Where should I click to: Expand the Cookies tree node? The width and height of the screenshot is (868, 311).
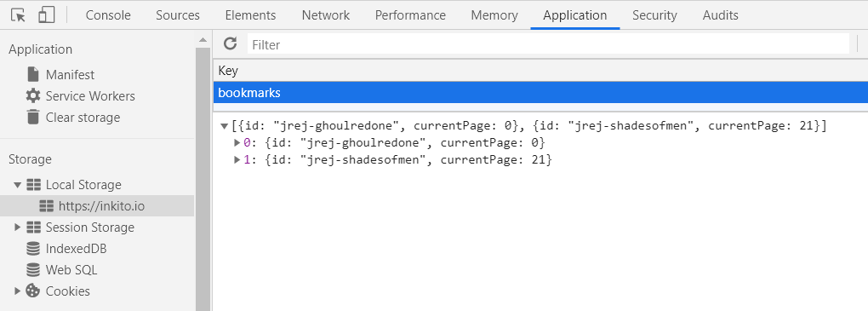point(17,291)
